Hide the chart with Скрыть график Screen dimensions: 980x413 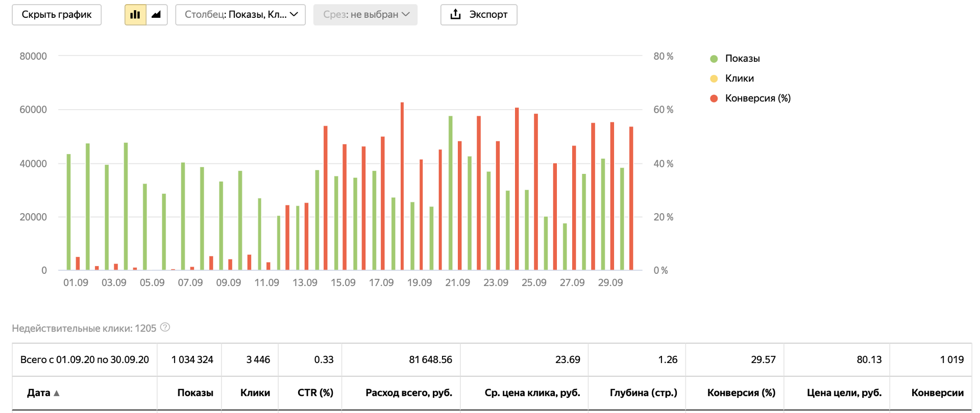tap(57, 15)
